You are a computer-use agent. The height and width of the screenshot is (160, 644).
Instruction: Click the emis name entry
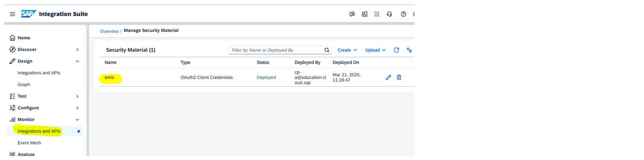[x=109, y=78]
